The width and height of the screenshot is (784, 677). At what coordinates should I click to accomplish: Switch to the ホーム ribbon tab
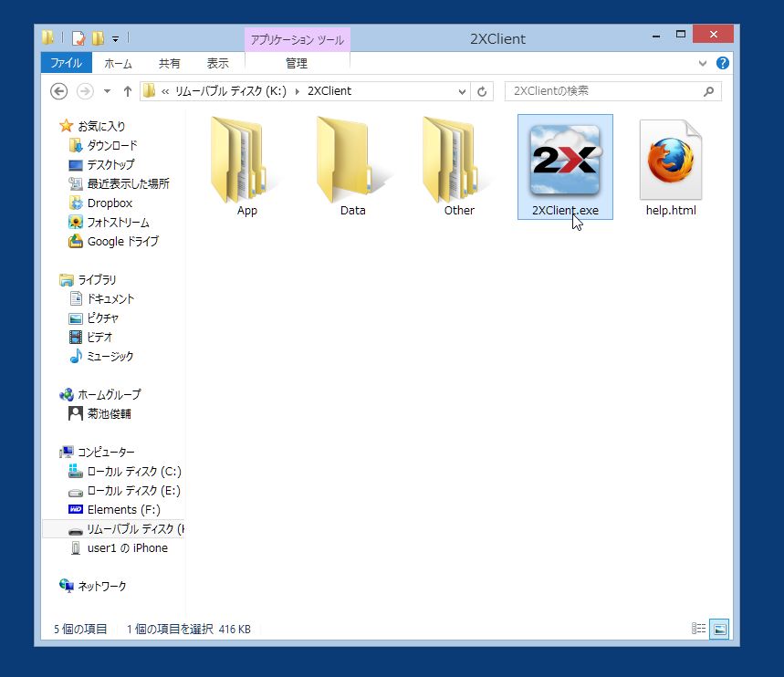point(118,64)
